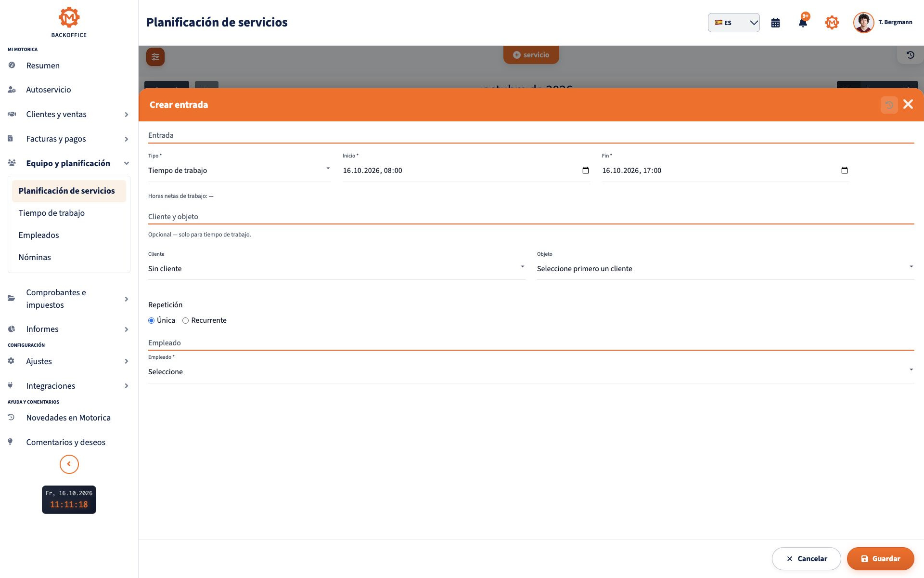The width and height of the screenshot is (924, 578).
Task: Open the ES language selector
Action: point(734,23)
